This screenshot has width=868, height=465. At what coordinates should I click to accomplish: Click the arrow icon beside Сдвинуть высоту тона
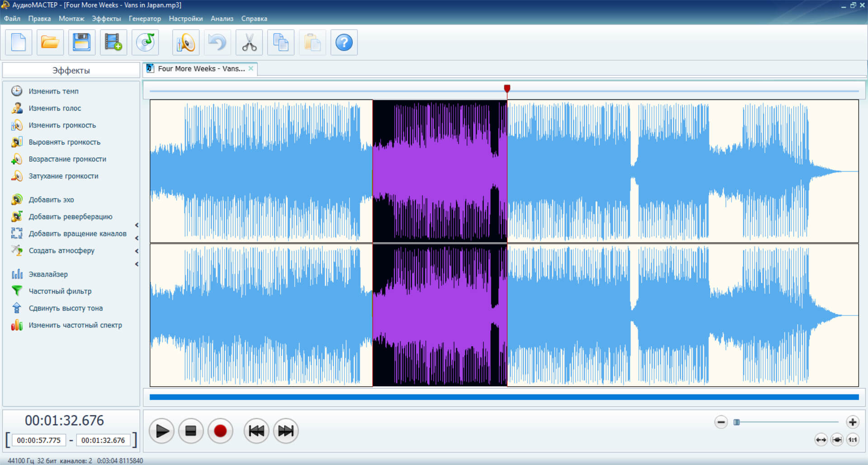point(17,308)
